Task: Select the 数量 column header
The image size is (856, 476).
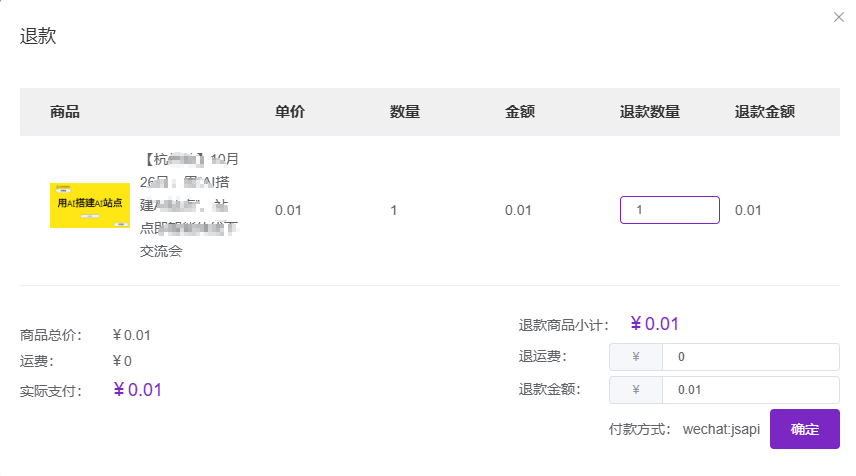Action: tap(405, 112)
